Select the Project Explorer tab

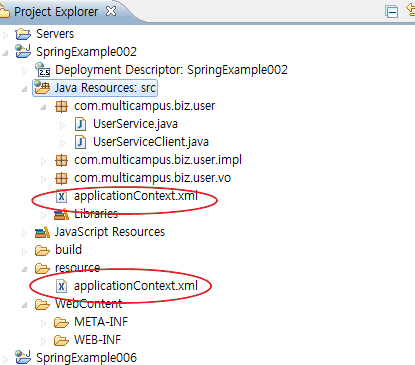(x=56, y=12)
